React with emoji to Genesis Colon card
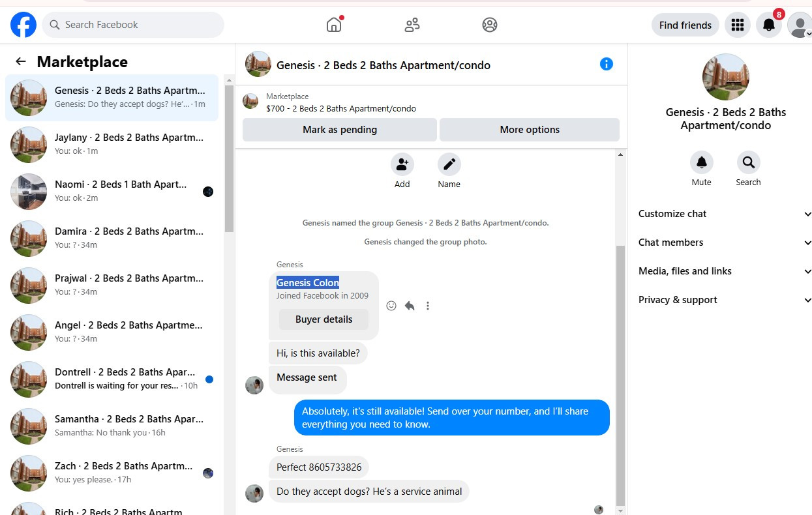 [x=391, y=306]
